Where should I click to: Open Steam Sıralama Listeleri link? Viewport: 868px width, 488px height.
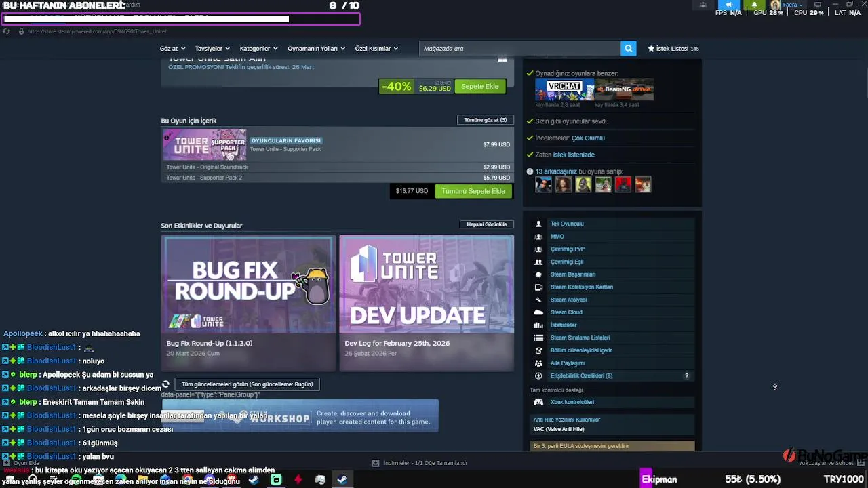(580, 338)
